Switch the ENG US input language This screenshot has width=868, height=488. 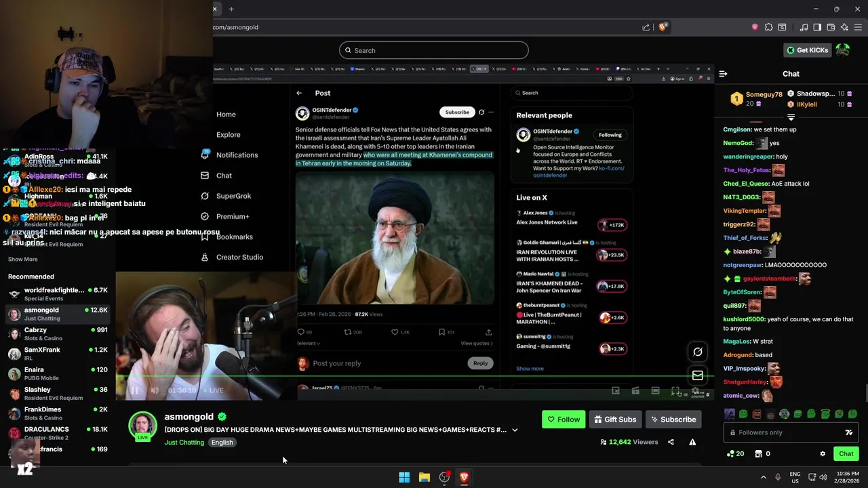[x=795, y=477]
